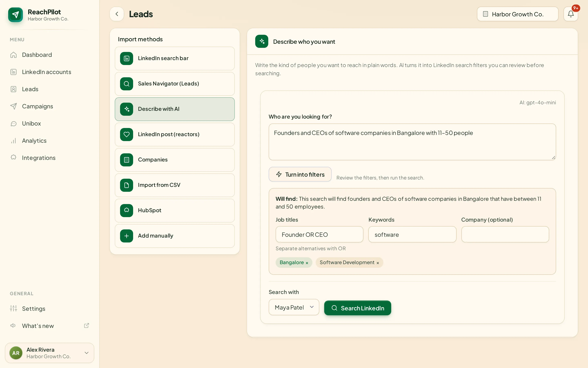Click the What's new external link icon
Image resolution: width=588 pixels, height=368 pixels.
point(87,326)
